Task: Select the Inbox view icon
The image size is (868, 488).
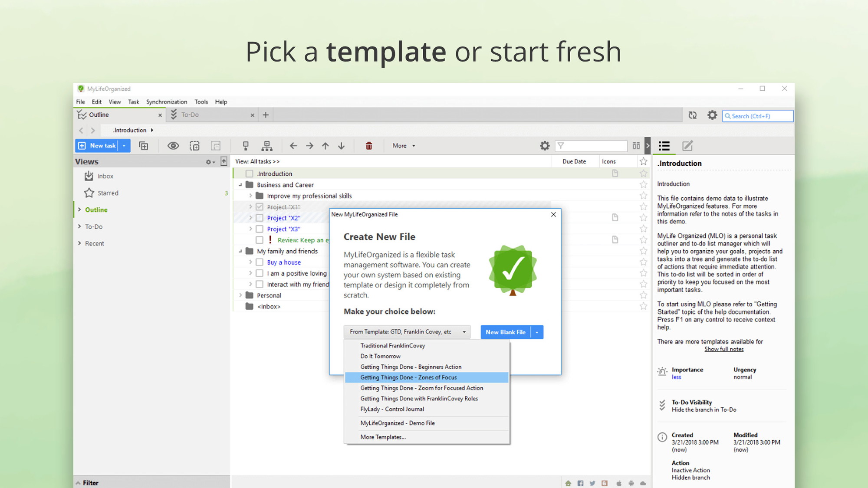Action: click(89, 176)
